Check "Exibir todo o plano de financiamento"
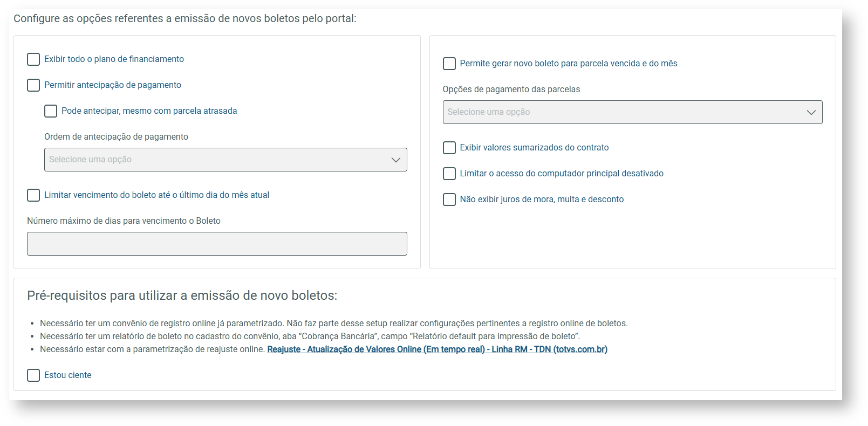 coord(33,59)
